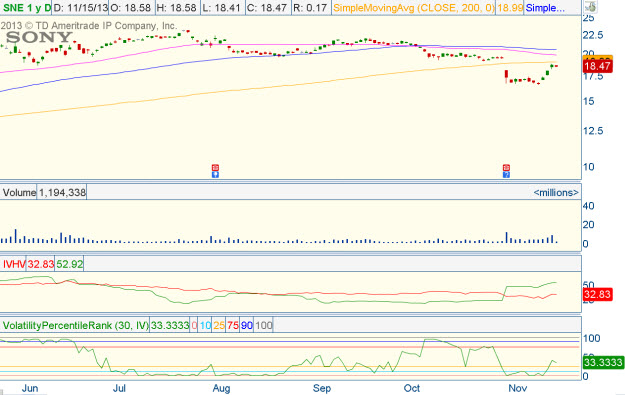The height and width of the screenshot is (395, 625).
Task: Click the date value D: 11/15/13
Action: tap(80, 8)
